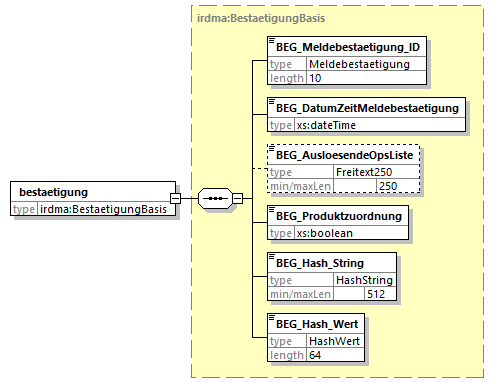Select the BEG_Produktzuordnung element
The width and height of the screenshot is (494, 383).
tap(339, 216)
